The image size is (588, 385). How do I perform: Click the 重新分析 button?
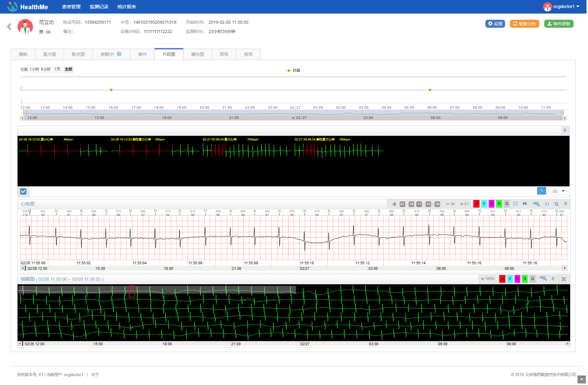coord(524,24)
